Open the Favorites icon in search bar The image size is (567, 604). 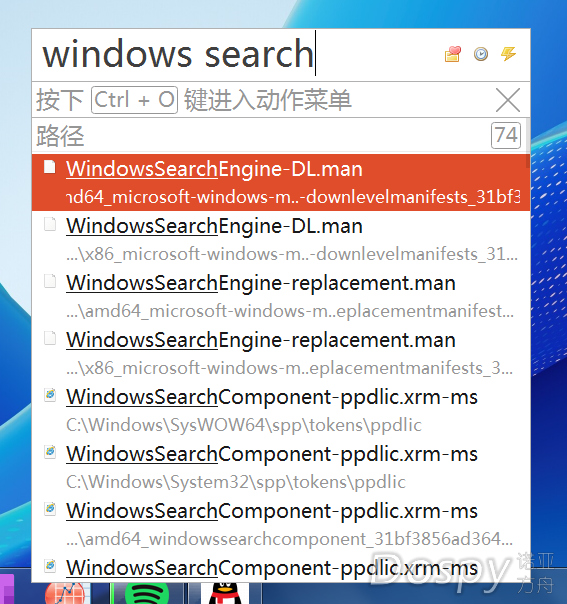(453, 54)
